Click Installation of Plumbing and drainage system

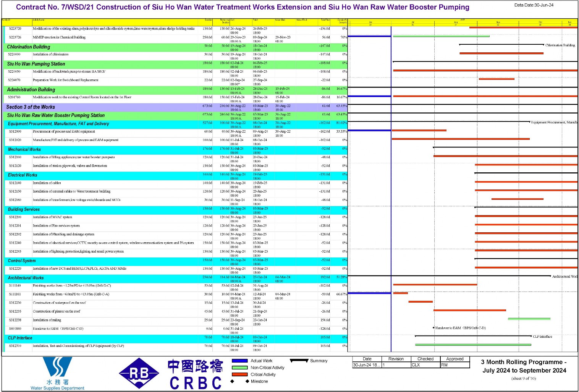63,234
